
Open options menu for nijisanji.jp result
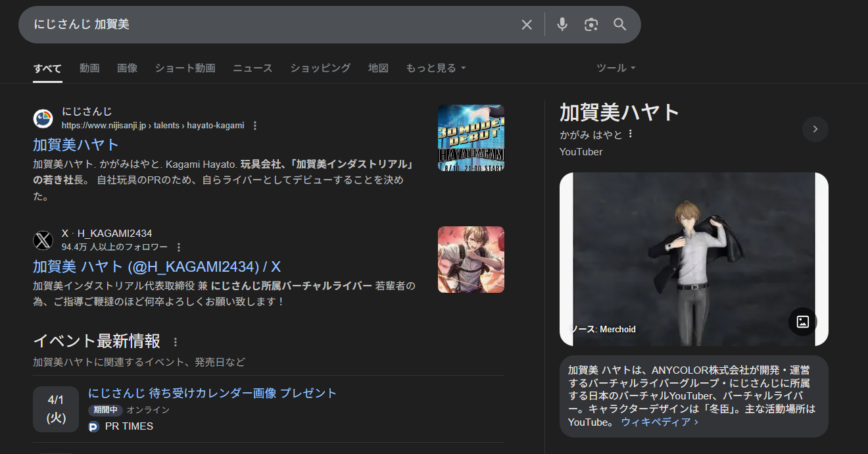pos(255,126)
